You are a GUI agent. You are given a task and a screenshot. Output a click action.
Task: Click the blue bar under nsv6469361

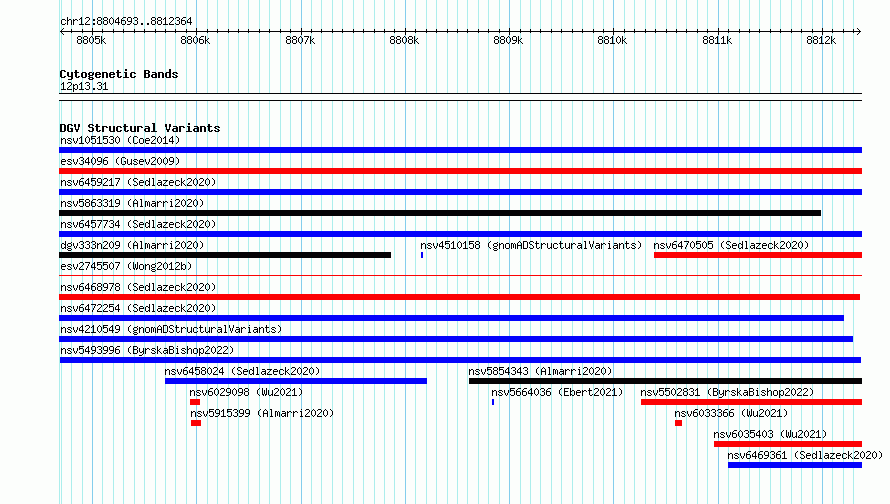[x=795, y=465]
